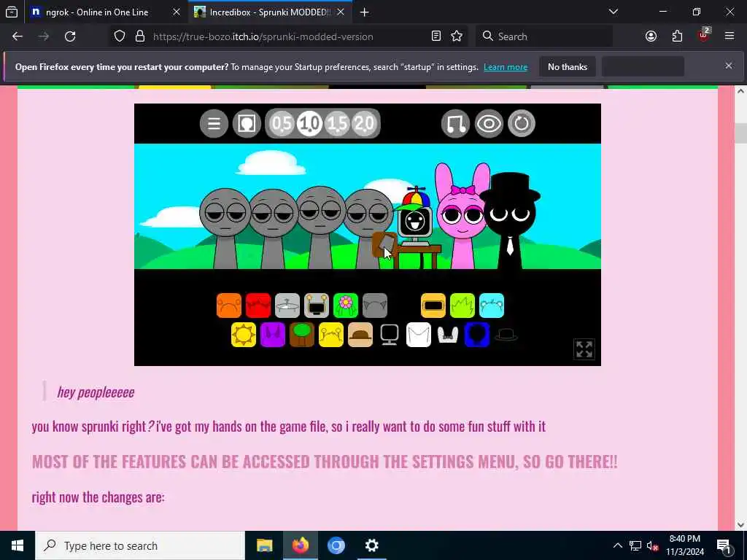Click the music note button

(x=455, y=123)
